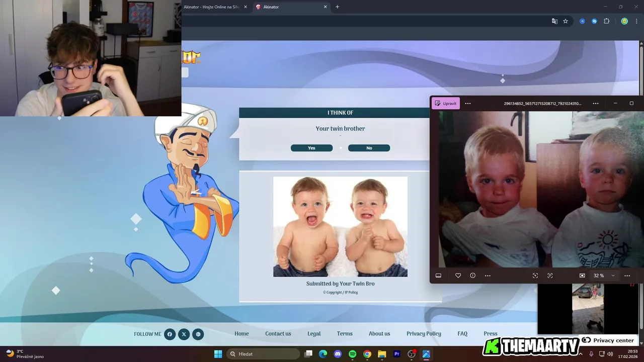Bookmark this page with the star icon
644x362 pixels.
[566, 21]
